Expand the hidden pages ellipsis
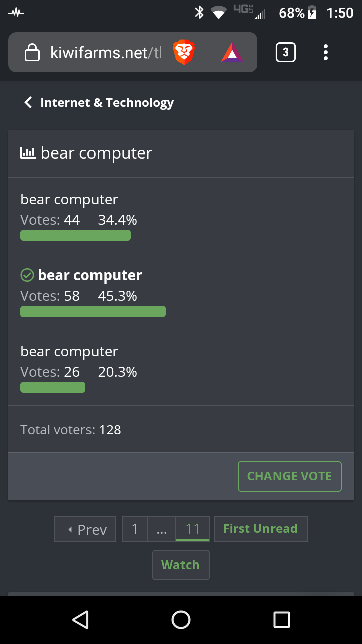Viewport: 362px width, 644px height. pos(162,529)
